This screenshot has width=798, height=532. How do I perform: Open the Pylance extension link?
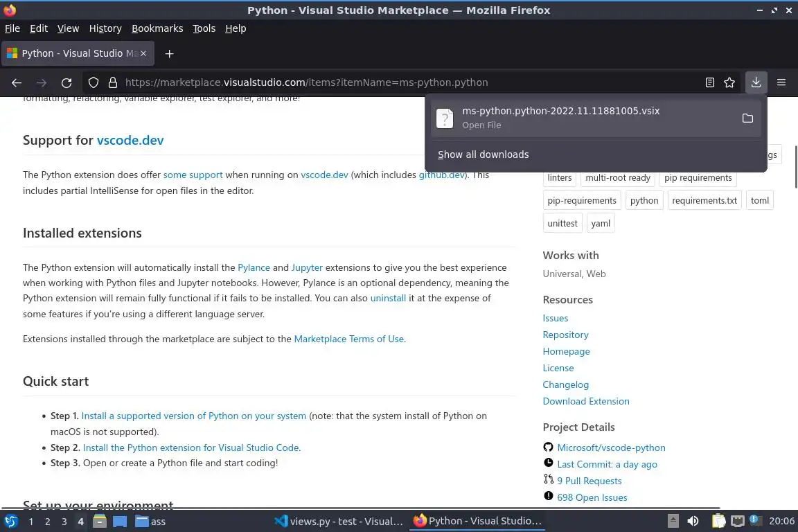click(x=254, y=268)
